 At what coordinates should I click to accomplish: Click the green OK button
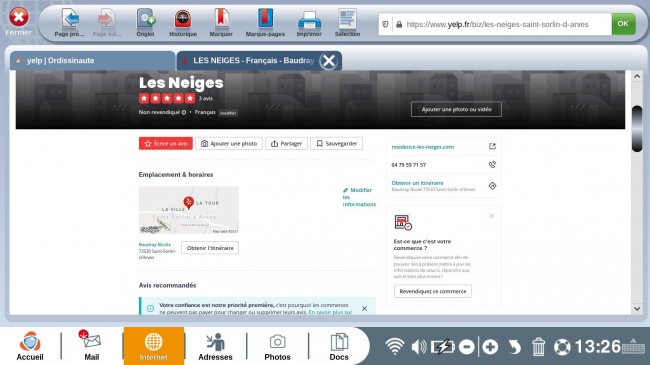tap(623, 24)
